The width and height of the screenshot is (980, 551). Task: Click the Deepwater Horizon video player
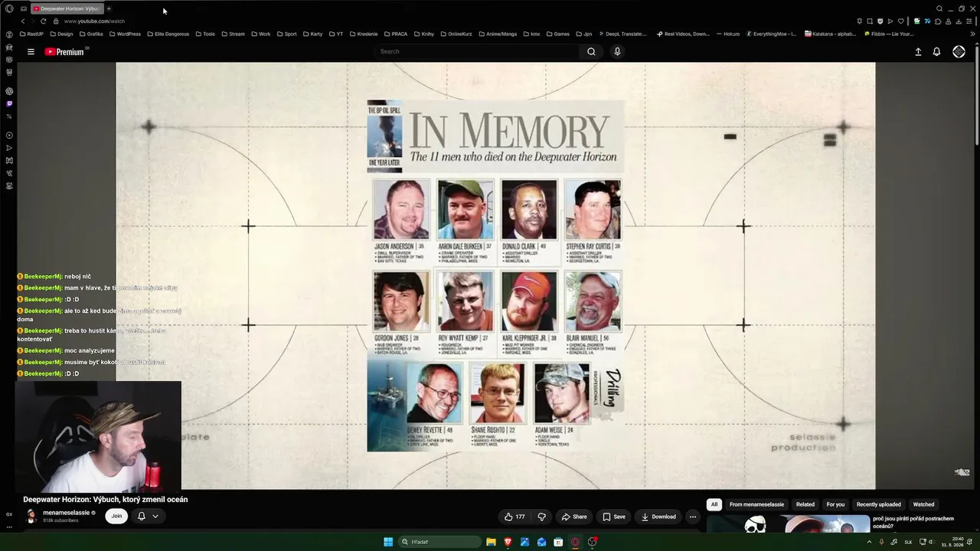tap(495, 275)
